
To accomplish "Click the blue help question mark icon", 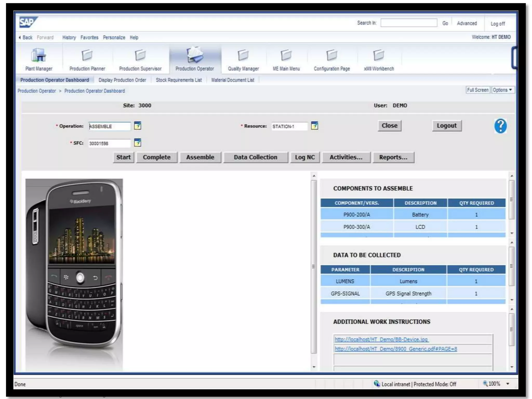I will click(x=500, y=126).
